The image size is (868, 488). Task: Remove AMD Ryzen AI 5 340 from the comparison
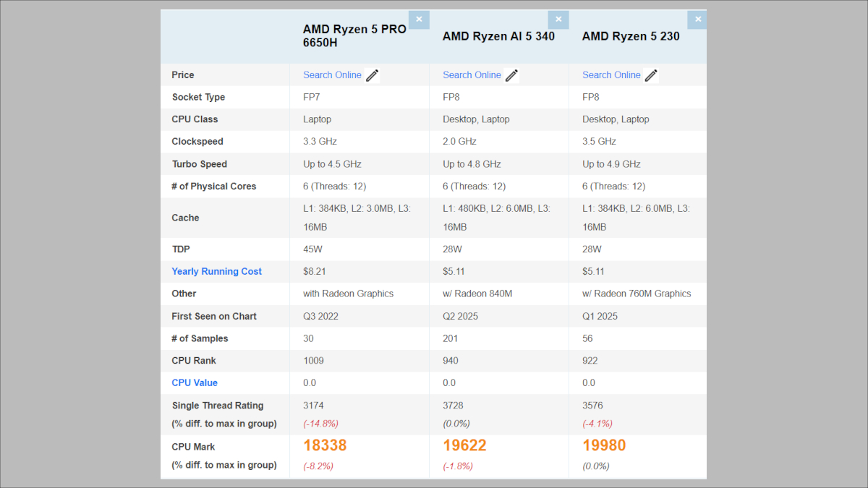(x=558, y=20)
